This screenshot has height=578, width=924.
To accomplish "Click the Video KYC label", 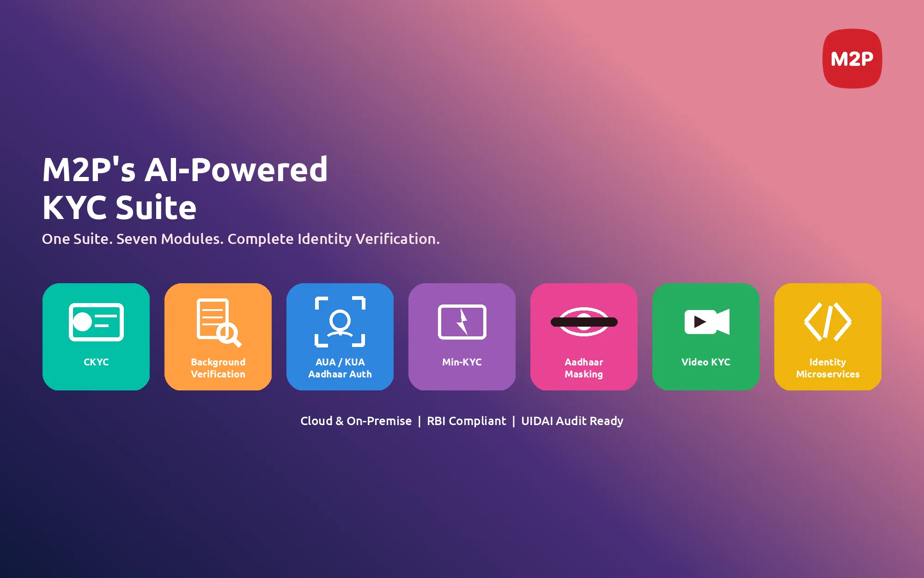I will (706, 362).
